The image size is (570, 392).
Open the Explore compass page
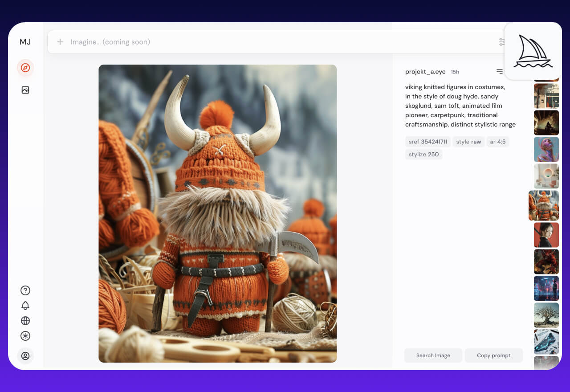[x=25, y=68]
